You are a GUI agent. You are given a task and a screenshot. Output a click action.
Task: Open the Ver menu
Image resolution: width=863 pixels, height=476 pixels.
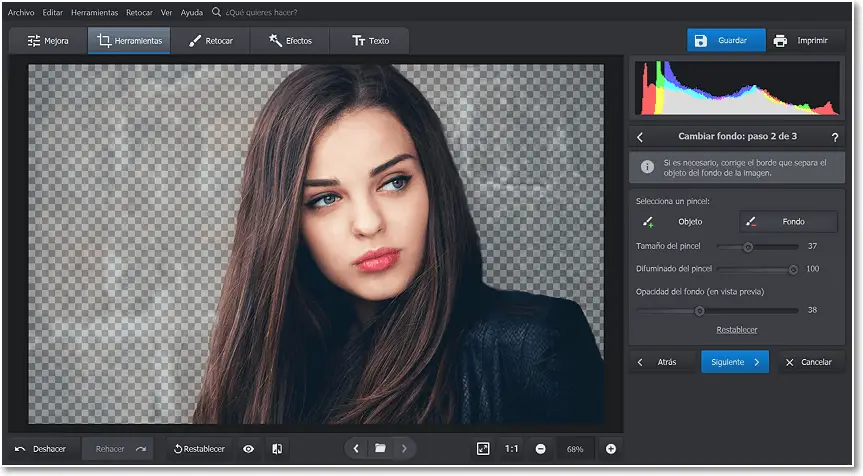tap(166, 12)
